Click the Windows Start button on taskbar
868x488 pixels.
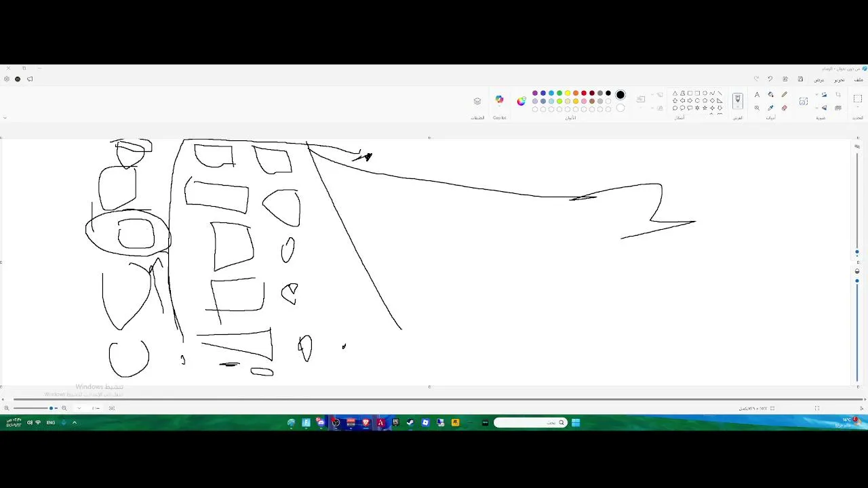pyautogui.click(x=576, y=423)
